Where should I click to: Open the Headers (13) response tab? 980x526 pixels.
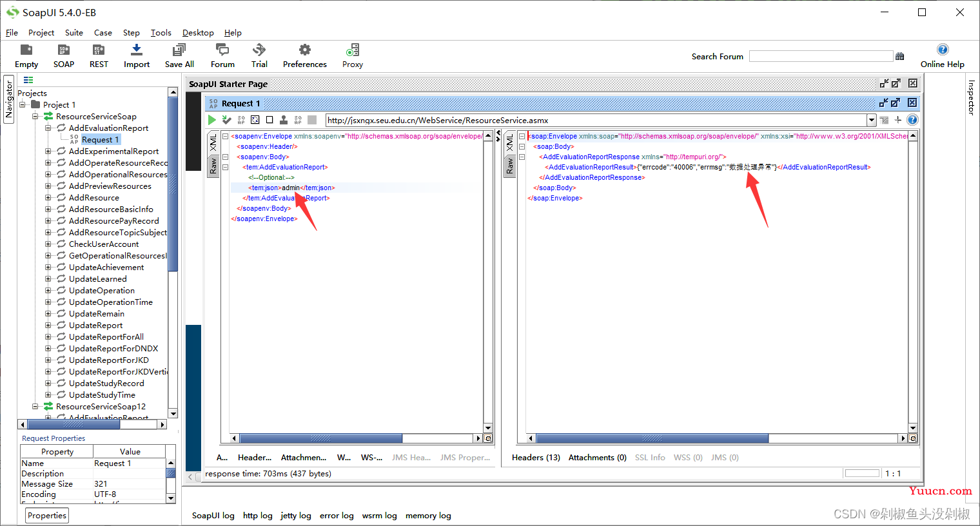click(536, 457)
